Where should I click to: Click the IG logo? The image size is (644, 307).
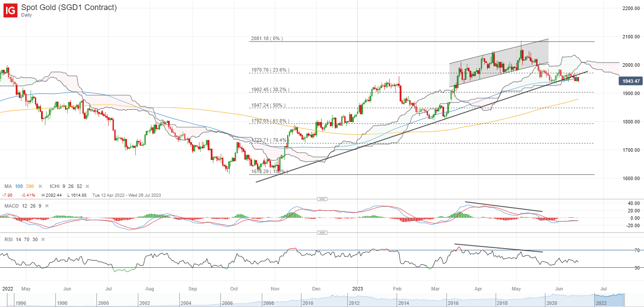pyautogui.click(x=10, y=10)
